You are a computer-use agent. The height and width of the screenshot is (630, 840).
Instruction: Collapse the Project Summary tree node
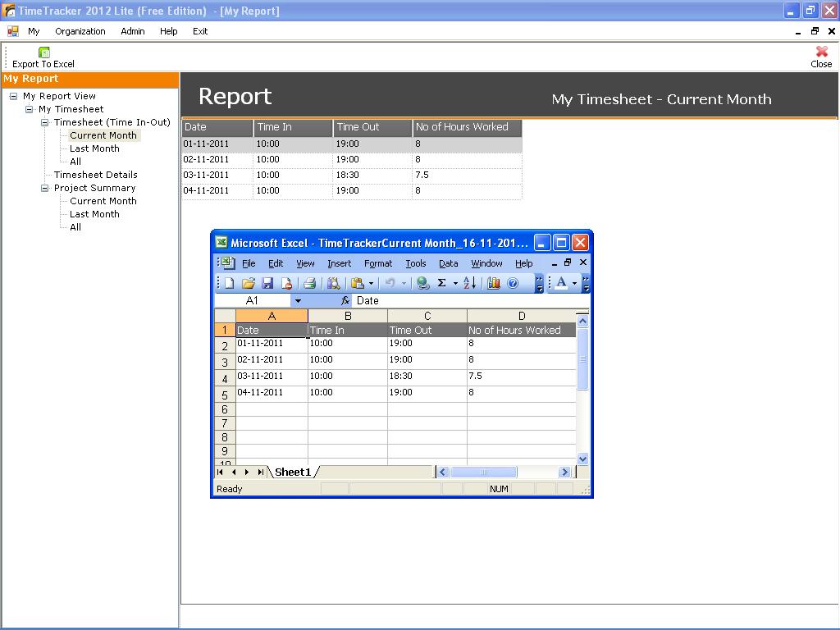coord(45,188)
